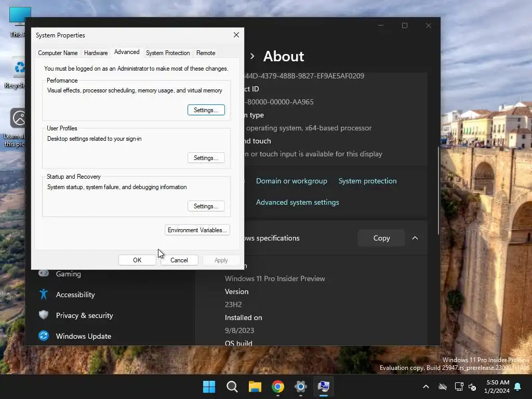Maximize the Settings window
The height and width of the screenshot is (399, 532).
tap(404, 25)
